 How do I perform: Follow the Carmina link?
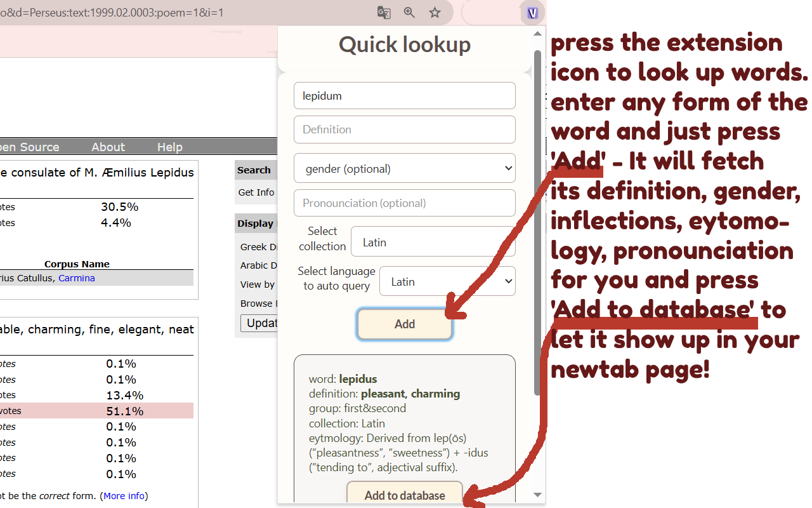(77, 278)
